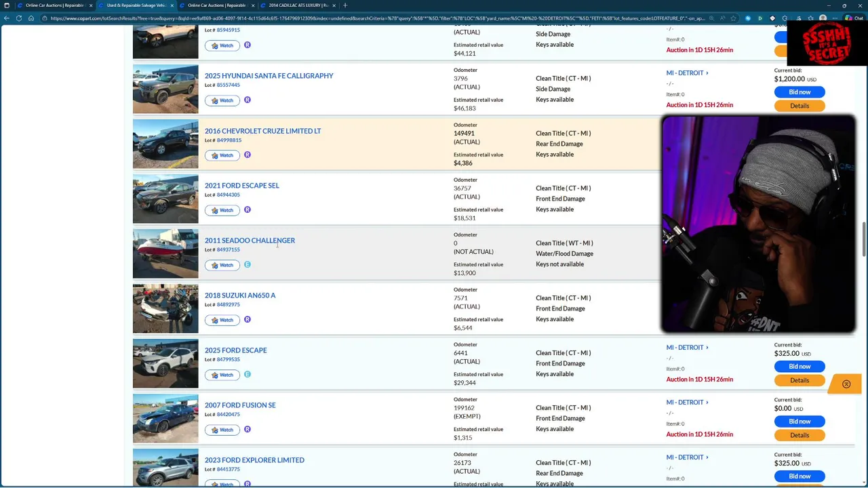
Task: Click the E badge for 2025 Ford Escape
Action: [x=248, y=375]
